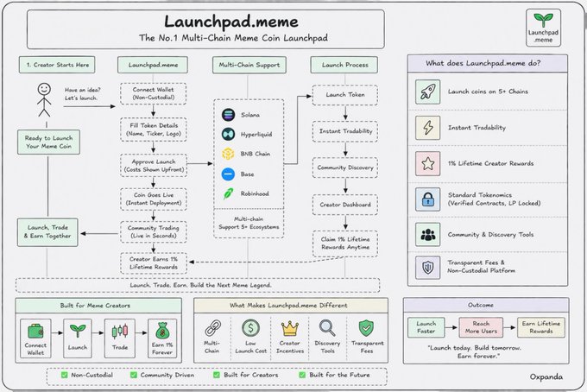Click the Instant Tradability step box
The image size is (587, 392).
click(x=344, y=131)
